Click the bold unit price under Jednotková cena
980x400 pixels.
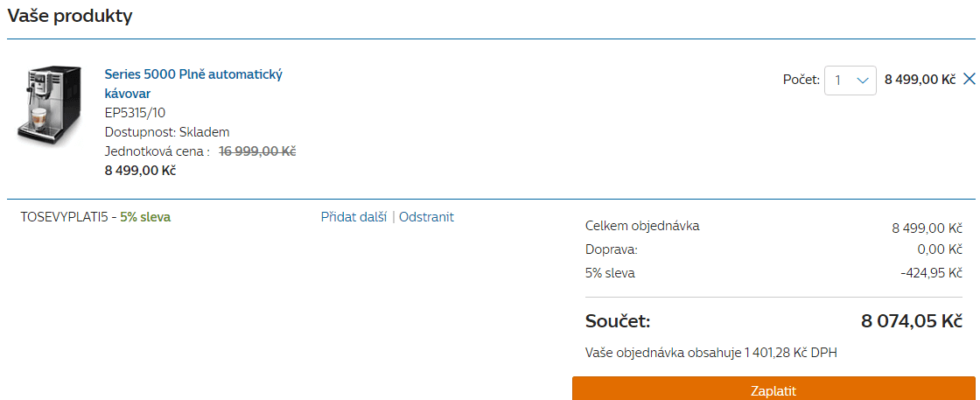pyautogui.click(x=140, y=170)
